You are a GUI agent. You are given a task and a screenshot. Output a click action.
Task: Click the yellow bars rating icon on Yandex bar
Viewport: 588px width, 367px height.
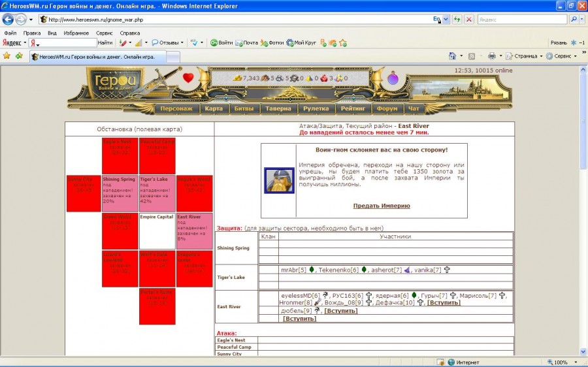139,42
